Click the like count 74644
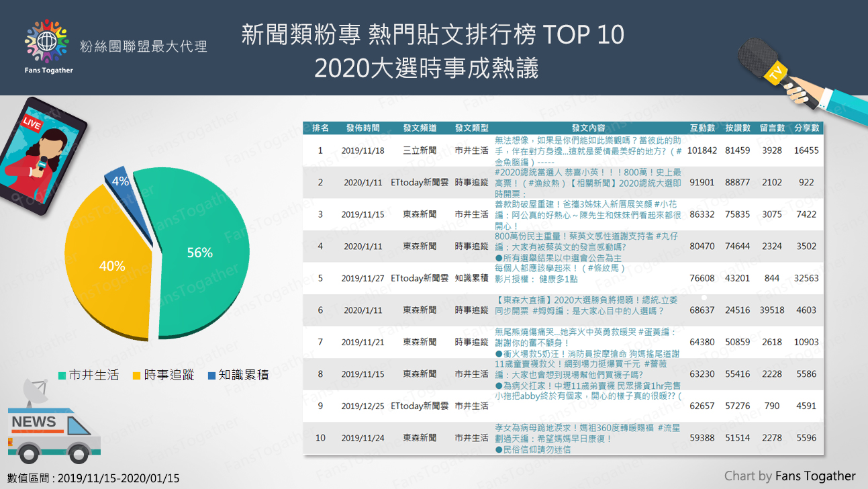This screenshot has height=489, width=868. click(737, 246)
